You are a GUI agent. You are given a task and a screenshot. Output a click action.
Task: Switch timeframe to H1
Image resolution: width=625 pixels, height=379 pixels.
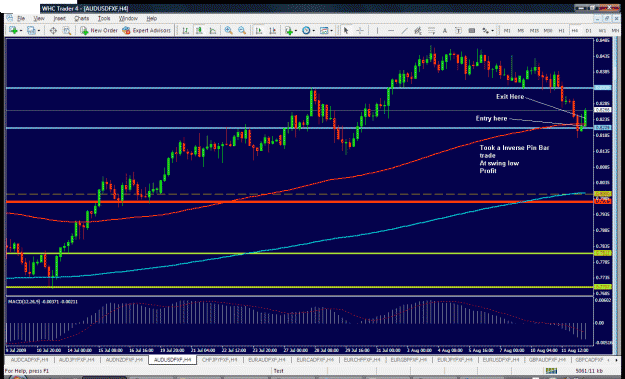(x=561, y=30)
